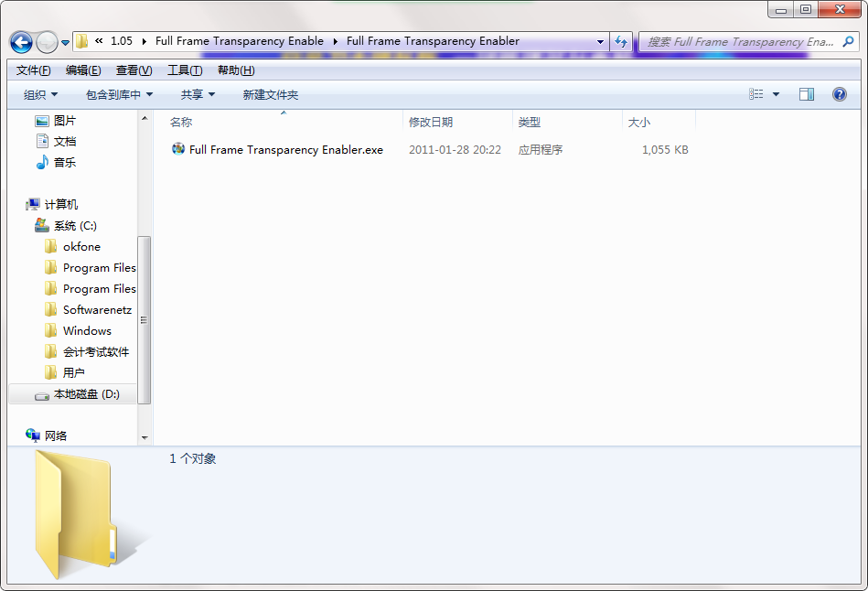The height and width of the screenshot is (591, 868).
Task: Click the 1 个对象 status text
Action: click(193, 458)
